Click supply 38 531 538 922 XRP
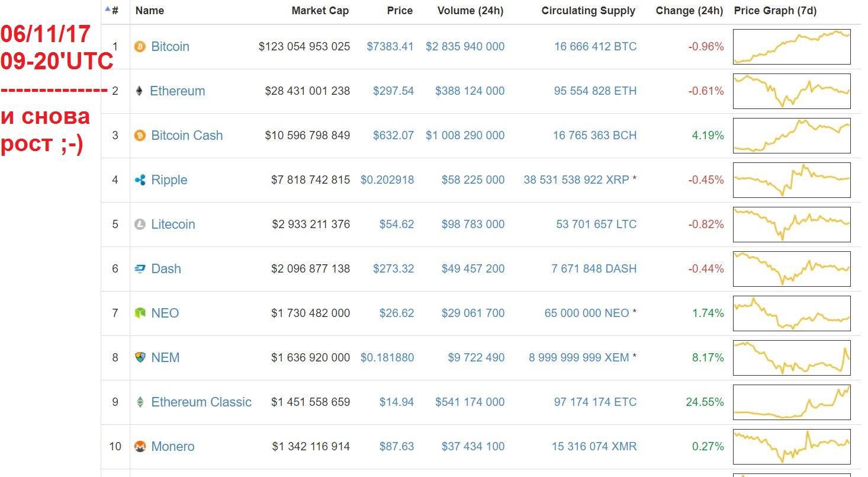The image size is (868, 477). (576, 180)
